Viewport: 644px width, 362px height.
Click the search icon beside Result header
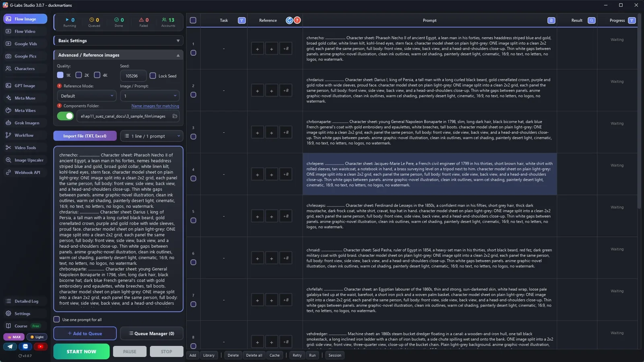click(592, 21)
